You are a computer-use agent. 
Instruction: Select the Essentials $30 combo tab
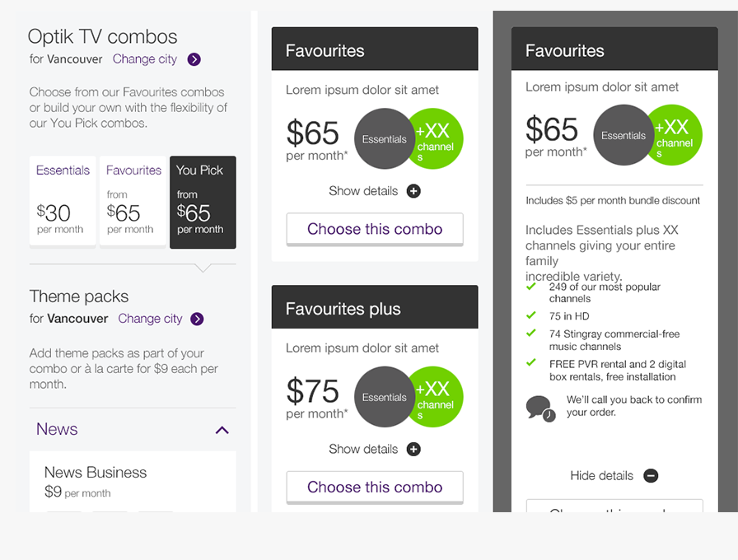[x=63, y=201]
